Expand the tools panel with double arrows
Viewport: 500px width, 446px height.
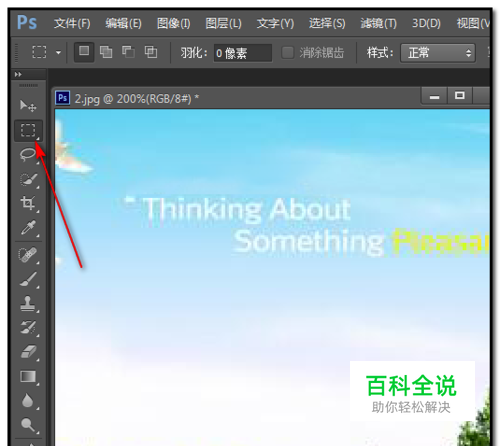[x=18, y=74]
